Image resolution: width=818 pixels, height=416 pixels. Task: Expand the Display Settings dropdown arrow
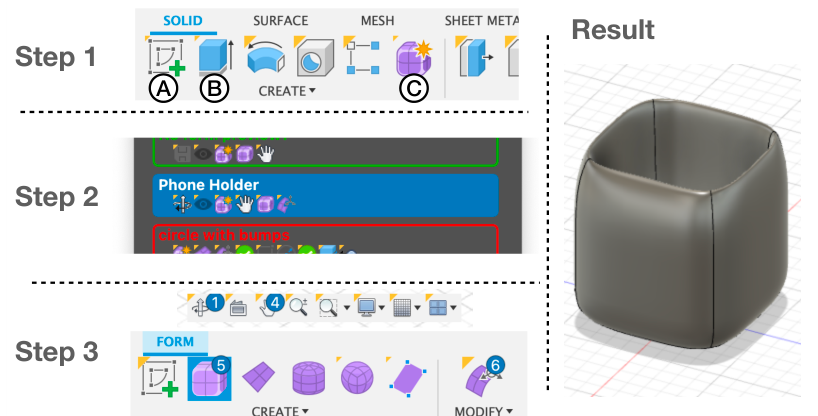point(382,308)
